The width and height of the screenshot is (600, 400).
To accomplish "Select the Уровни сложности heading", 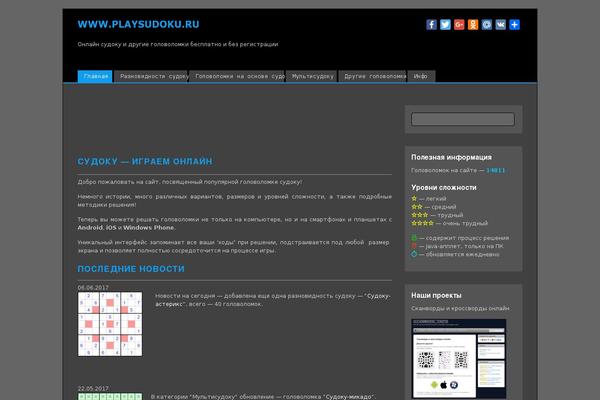I will pyautogui.click(x=444, y=188).
